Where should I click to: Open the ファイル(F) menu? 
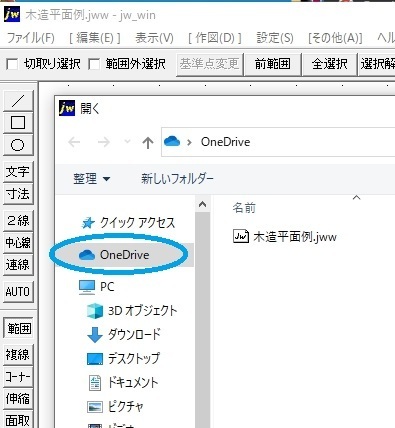pyautogui.click(x=31, y=38)
